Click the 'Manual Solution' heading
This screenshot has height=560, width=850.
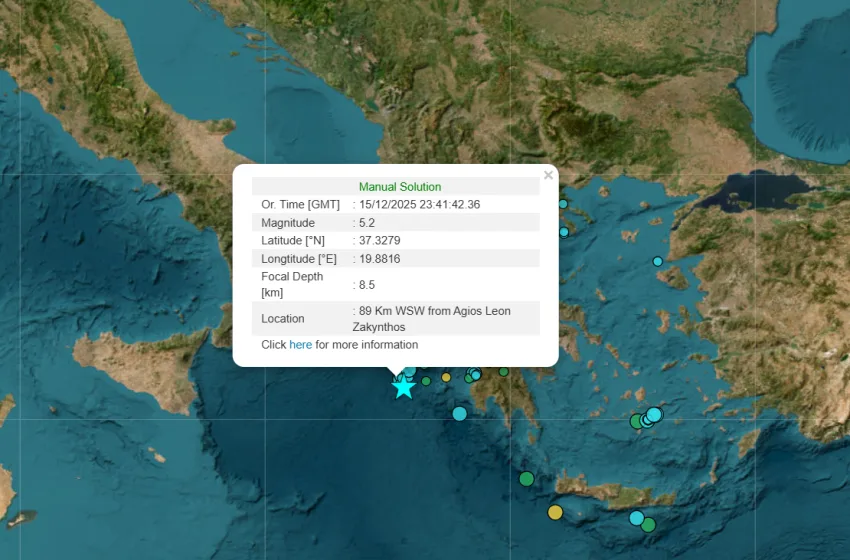400,186
